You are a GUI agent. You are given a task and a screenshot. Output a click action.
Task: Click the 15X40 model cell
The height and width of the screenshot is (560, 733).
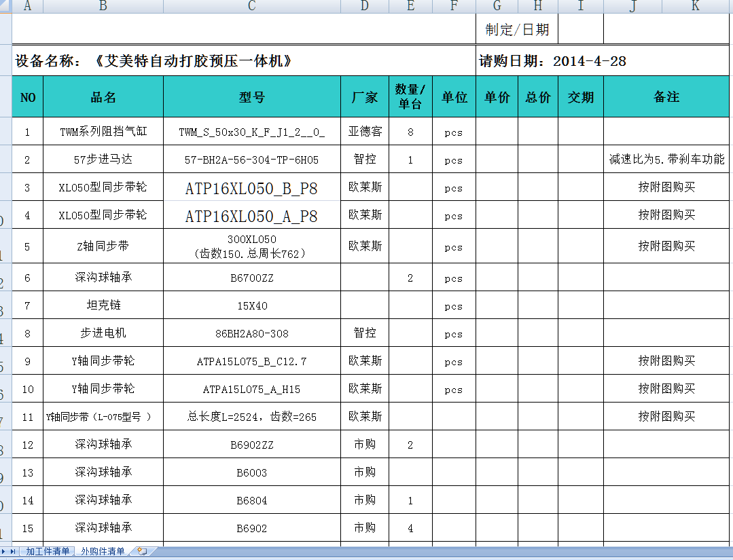[252, 305]
